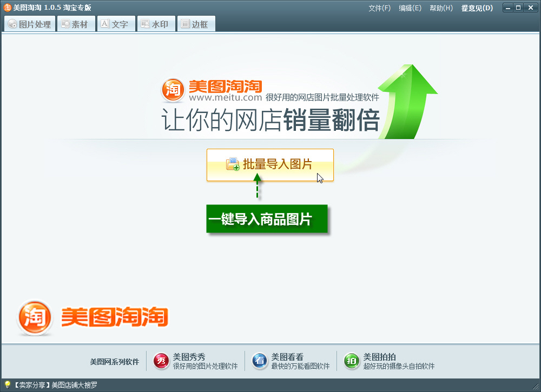Click the 美图网系列软件 label

pyautogui.click(x=115, y=362)
